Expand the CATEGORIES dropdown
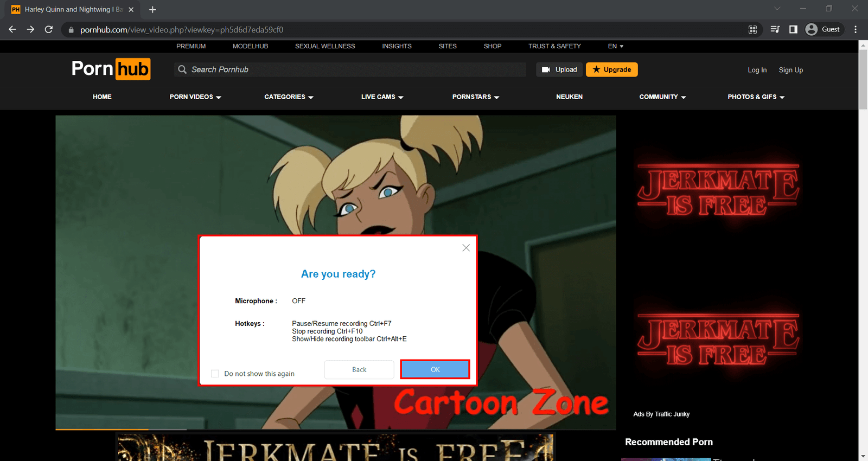This screenshot has width=868, height=461. pyautogui.click(x=289, y=97)
